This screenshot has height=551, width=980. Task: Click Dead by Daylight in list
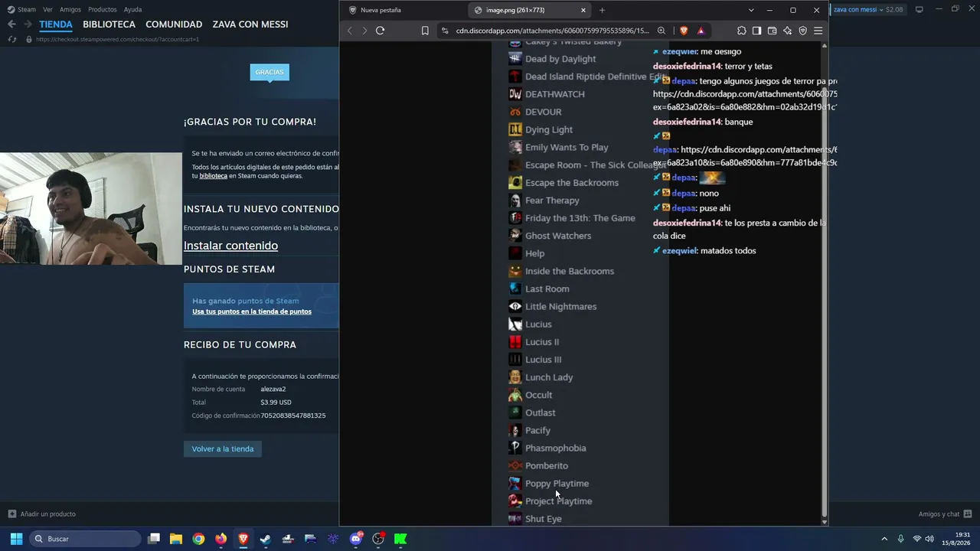pos(560,59)
